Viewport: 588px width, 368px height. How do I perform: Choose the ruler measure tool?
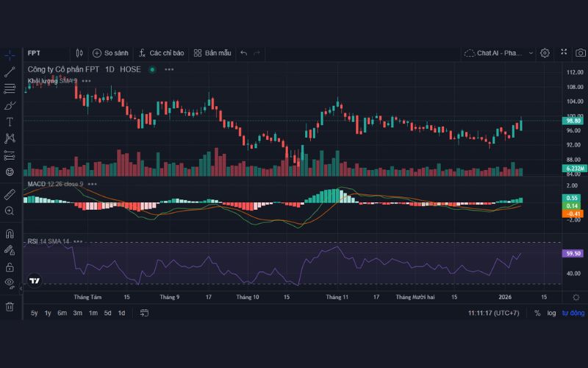click(x=10, y=194)
